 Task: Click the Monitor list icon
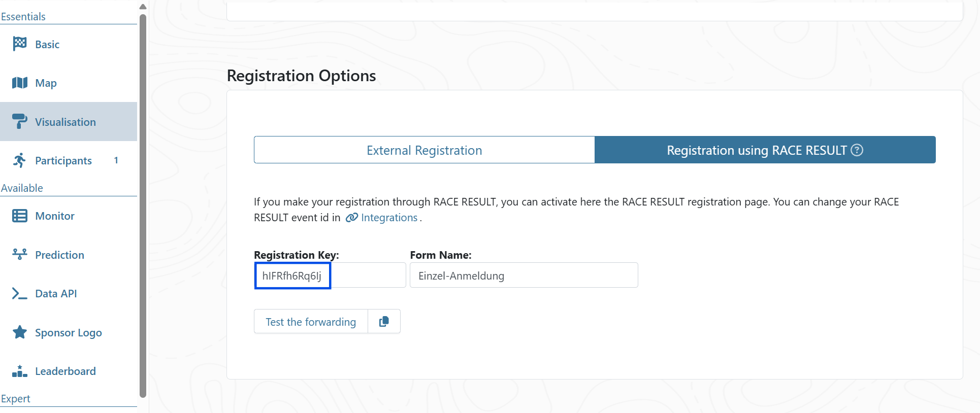pos(20,216)
